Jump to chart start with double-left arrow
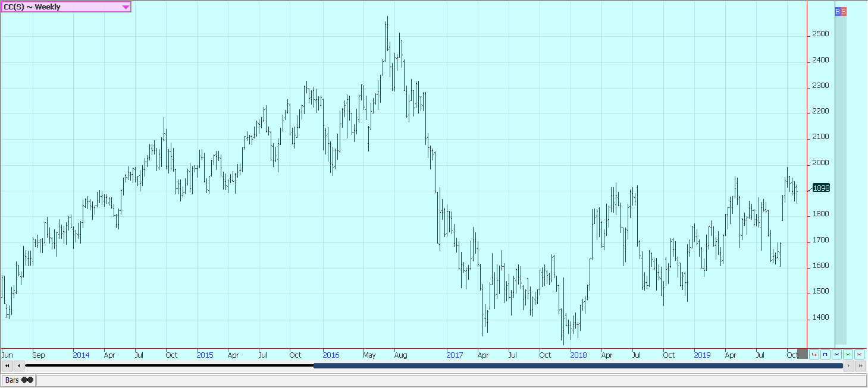 pos(8,366)
